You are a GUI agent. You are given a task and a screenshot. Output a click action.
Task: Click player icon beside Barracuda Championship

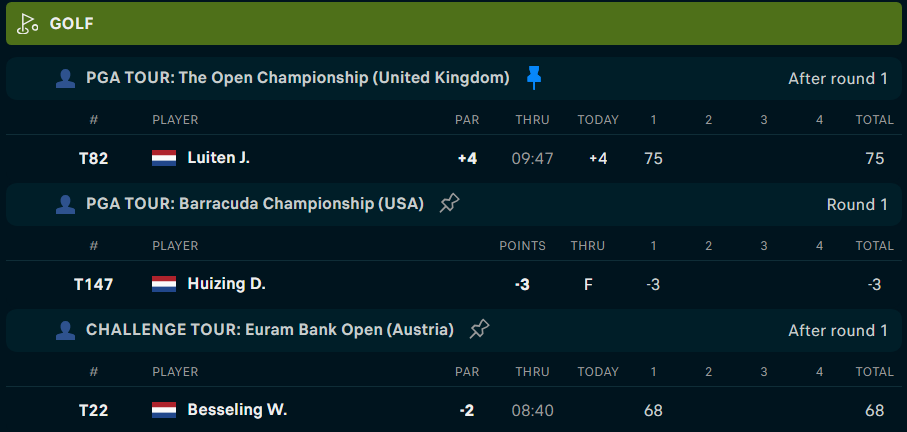(65, 204)
